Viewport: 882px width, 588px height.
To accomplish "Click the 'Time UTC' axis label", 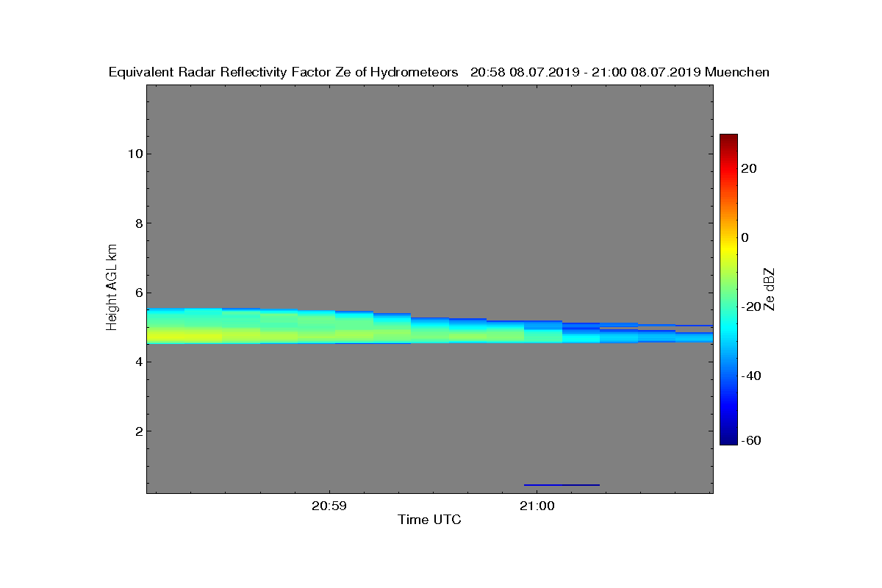I will [430, 520].
